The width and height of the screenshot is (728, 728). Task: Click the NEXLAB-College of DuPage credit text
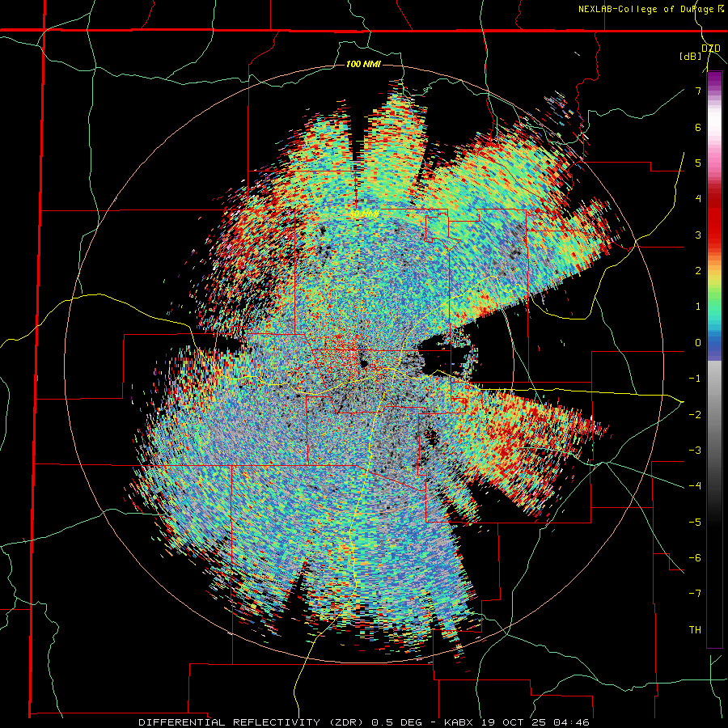(x=650, y=9)
